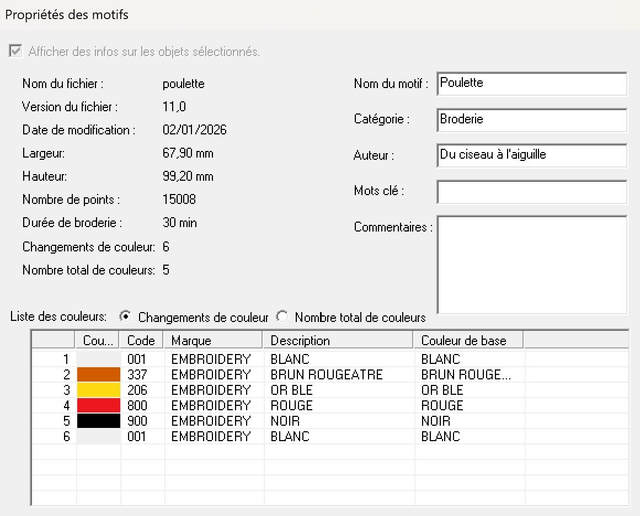Click the 'Couleur de base' column header
Screen dimensions: 640x516
coord(468,341)
